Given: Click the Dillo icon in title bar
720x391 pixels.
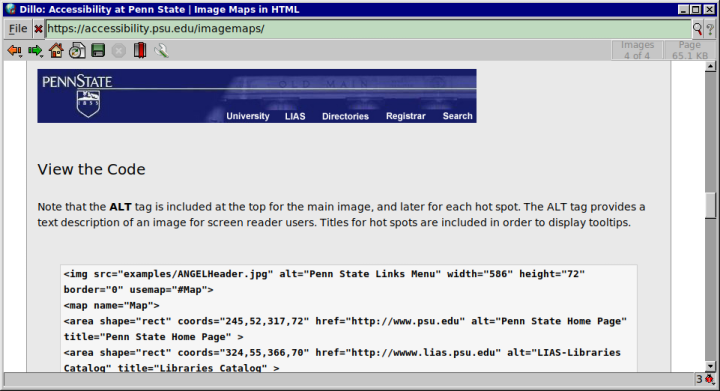Looking at the screenshot, I should click(11, 9).
